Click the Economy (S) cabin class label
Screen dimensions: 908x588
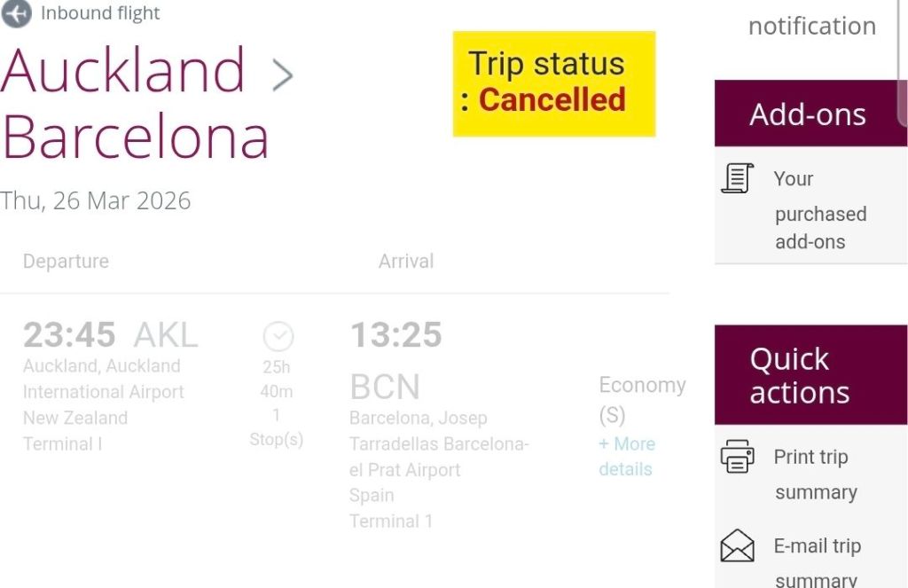pos(641,399)
